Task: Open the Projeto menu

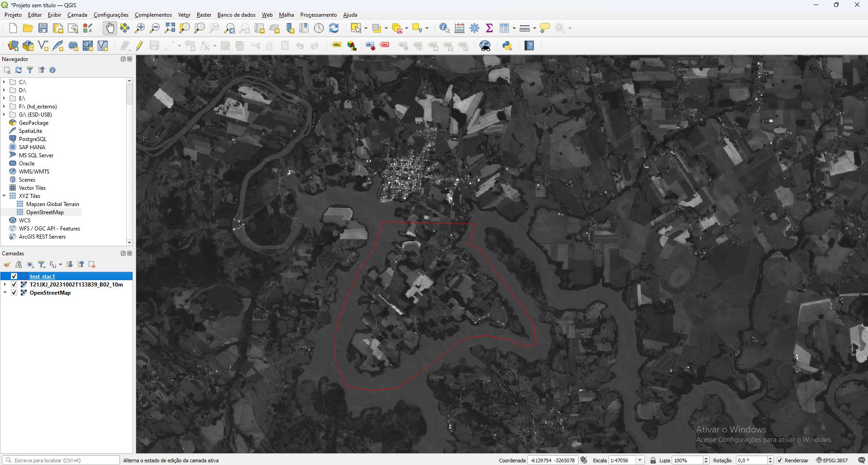Action: coord(13,15)
